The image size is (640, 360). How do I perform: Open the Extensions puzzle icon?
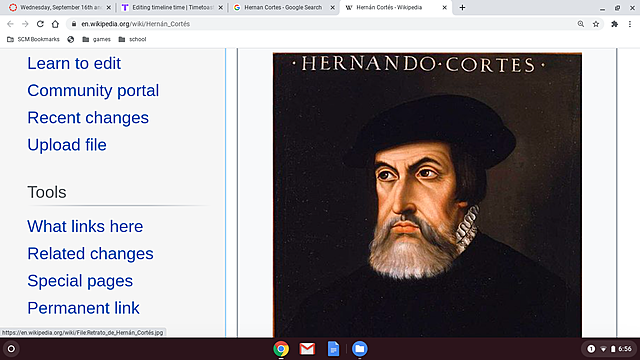tap(614, 24)
